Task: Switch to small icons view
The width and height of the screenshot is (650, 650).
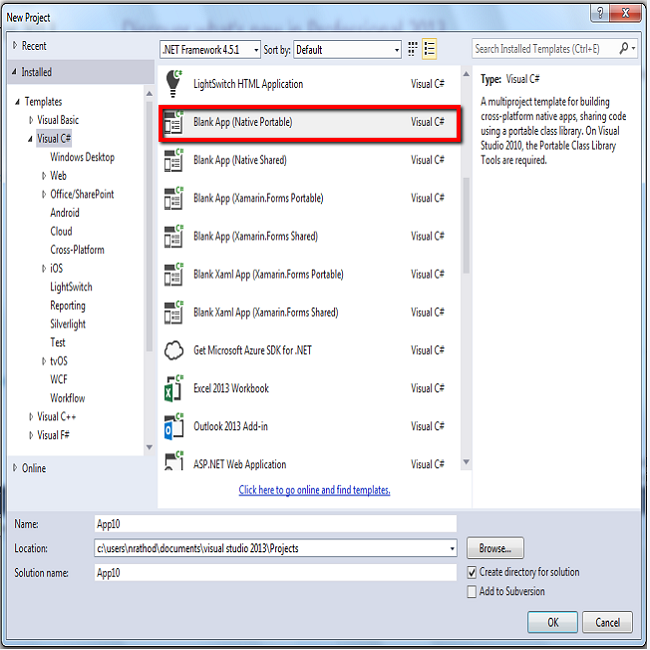Action: pyautogui.click(x=412, y=49)
